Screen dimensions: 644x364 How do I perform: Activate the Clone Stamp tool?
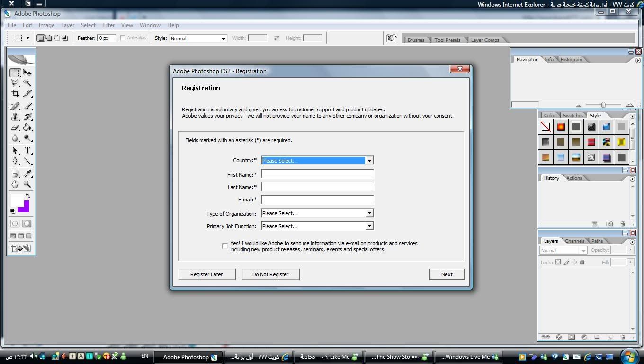[x=15, y=117]
